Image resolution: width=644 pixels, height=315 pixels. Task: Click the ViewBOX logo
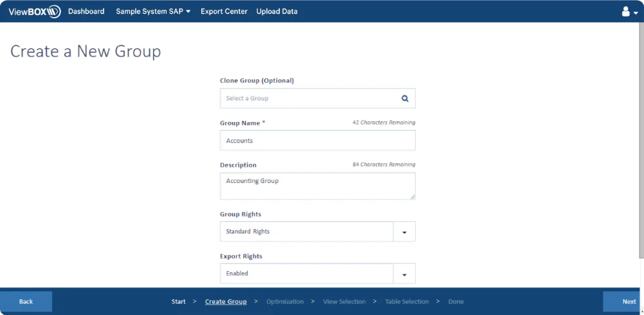pyautogui.click(x=35, y=12)
